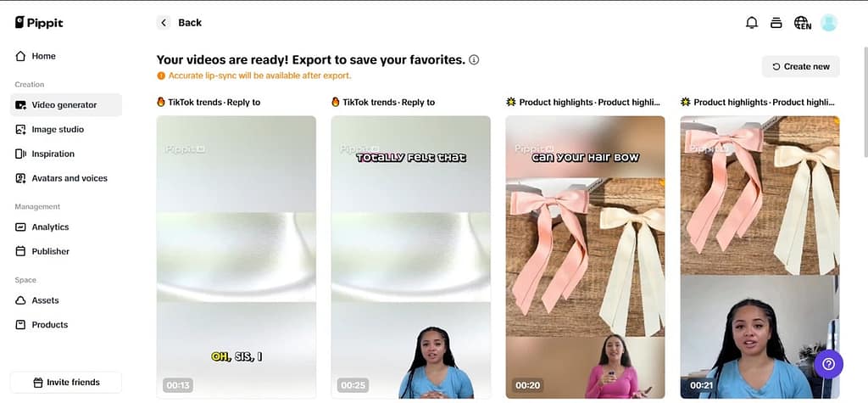
Task: Open the 00:13 TikTok trends video thumbnail
Action: click(x=236, y=257)
